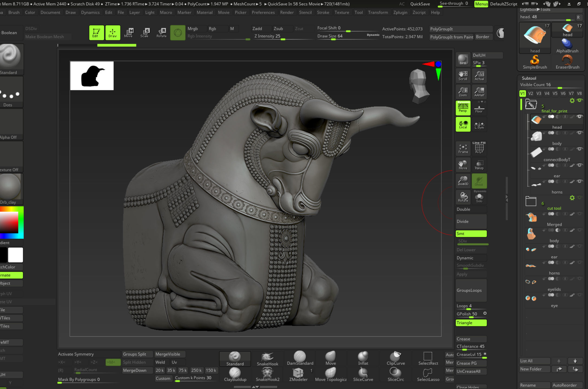Click the MergeDown button

tap(137, 370)
